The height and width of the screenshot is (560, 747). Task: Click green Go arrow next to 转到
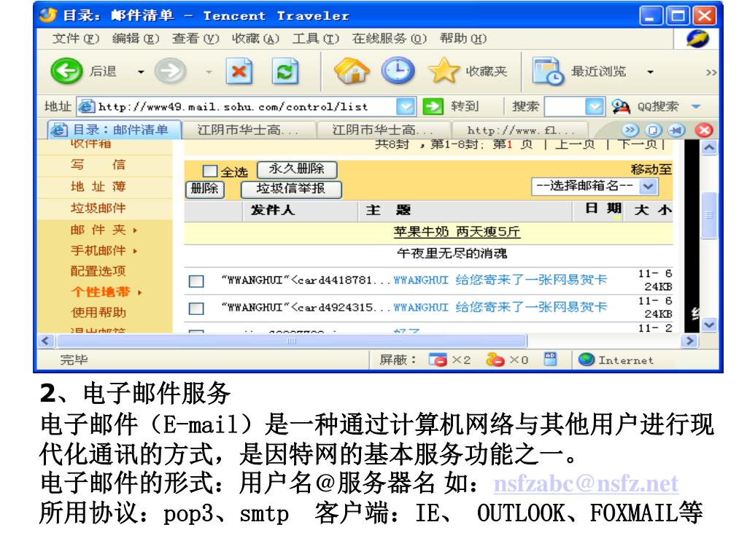(433, 106)
